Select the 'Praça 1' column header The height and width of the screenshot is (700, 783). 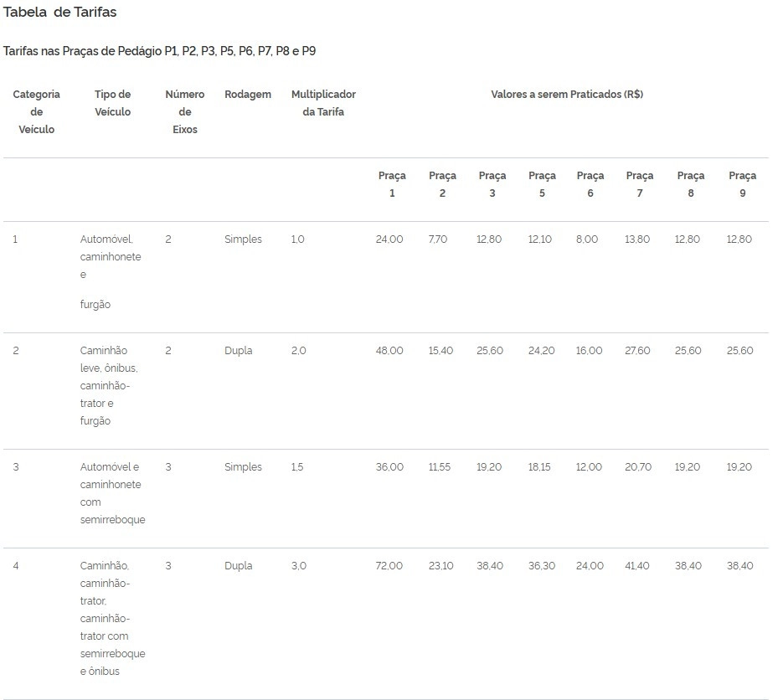point(392,184)
